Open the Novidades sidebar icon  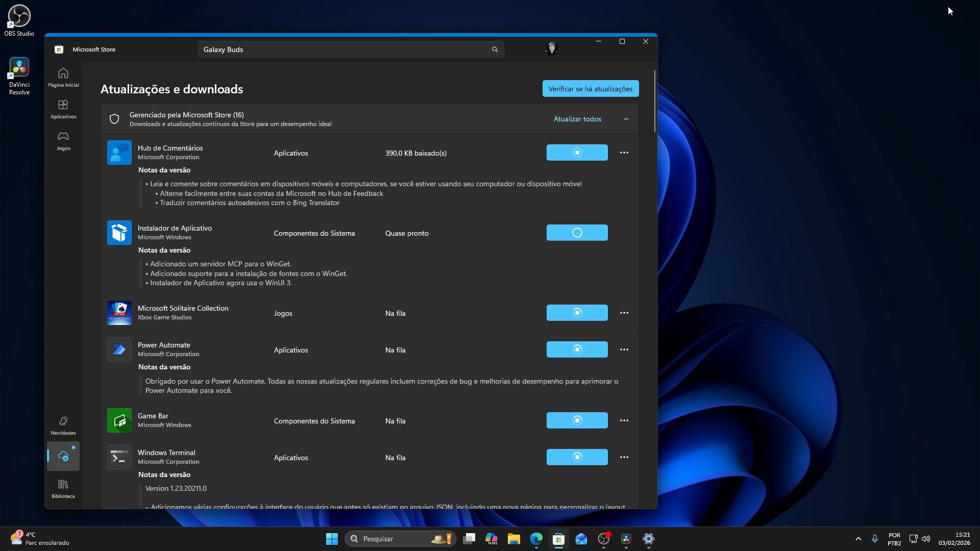point(63,425)
